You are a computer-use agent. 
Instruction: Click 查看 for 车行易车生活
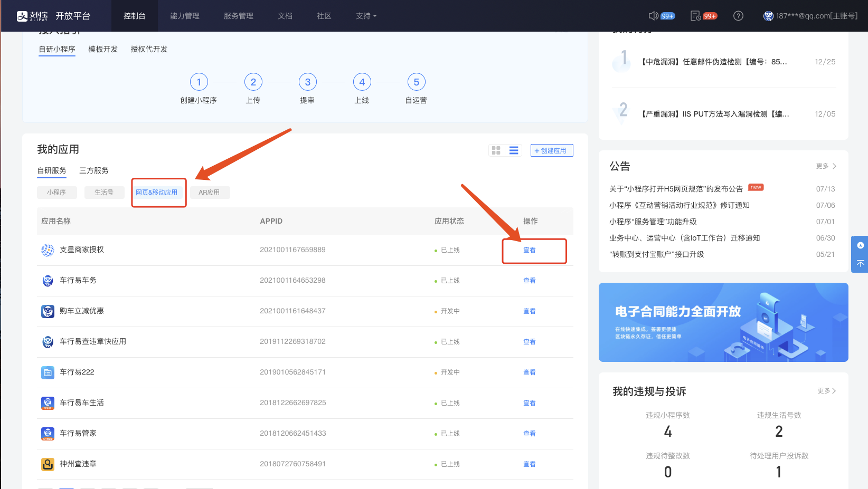530,403
